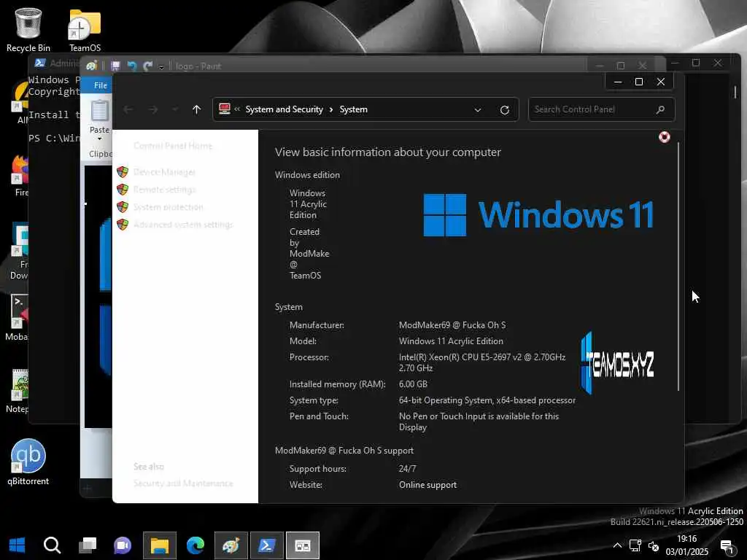The height and width of the screenshot is (560, 747).
Task: Open Advanced system settings link
Action: 183,225
